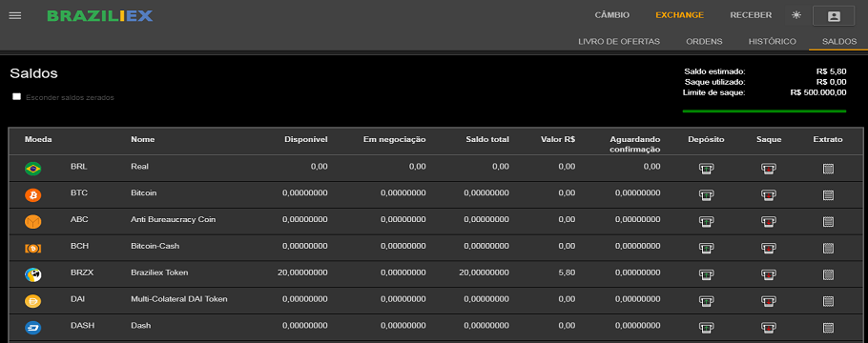Open the user account profile icon
868x343 pixels.
[833, 16]
